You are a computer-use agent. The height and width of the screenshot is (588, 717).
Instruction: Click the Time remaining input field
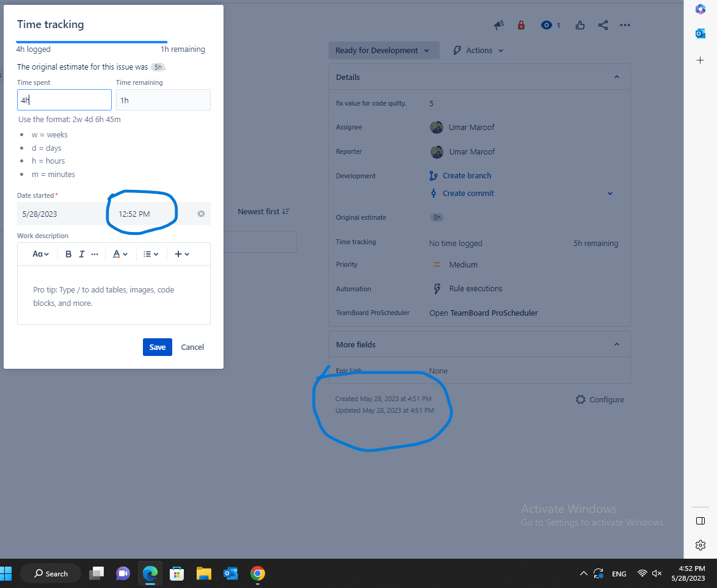pos(163,100)
